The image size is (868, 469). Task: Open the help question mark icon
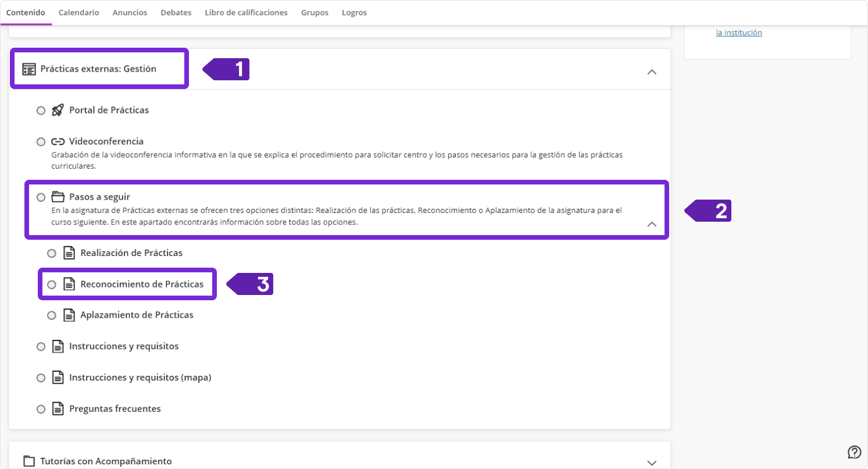pos(854,452)
